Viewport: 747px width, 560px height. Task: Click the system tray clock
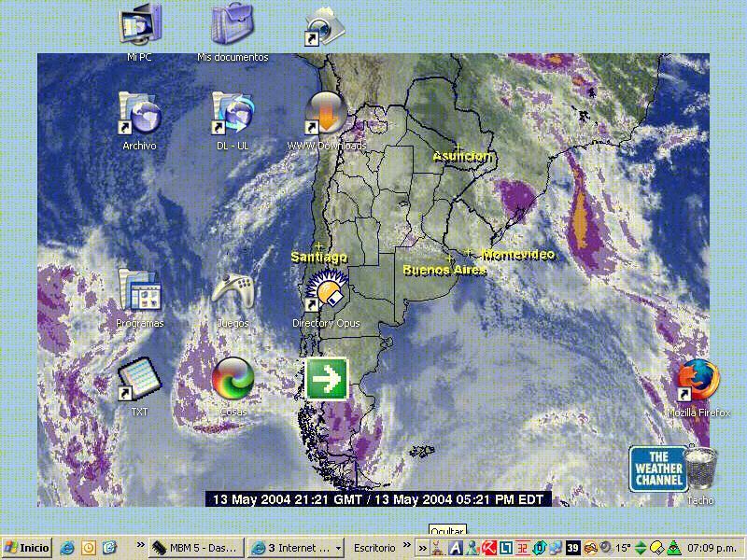click(712, 548)
